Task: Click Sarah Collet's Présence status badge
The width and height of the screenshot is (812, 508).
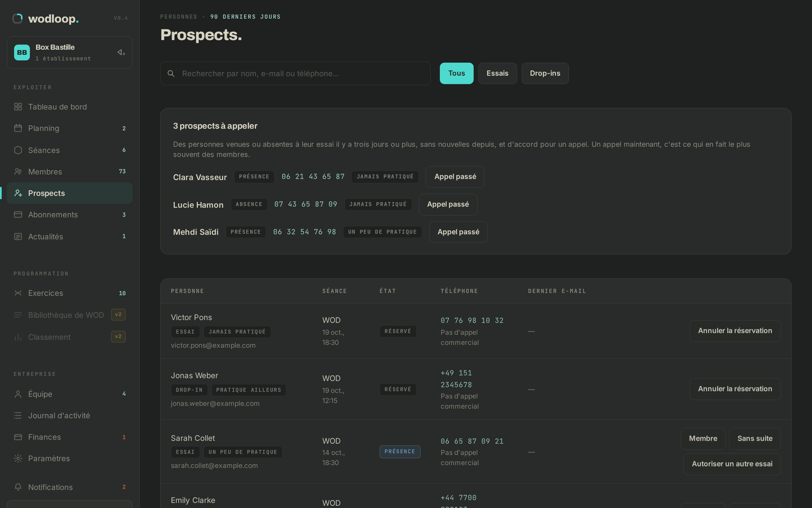Action: [x=400, y=452]
